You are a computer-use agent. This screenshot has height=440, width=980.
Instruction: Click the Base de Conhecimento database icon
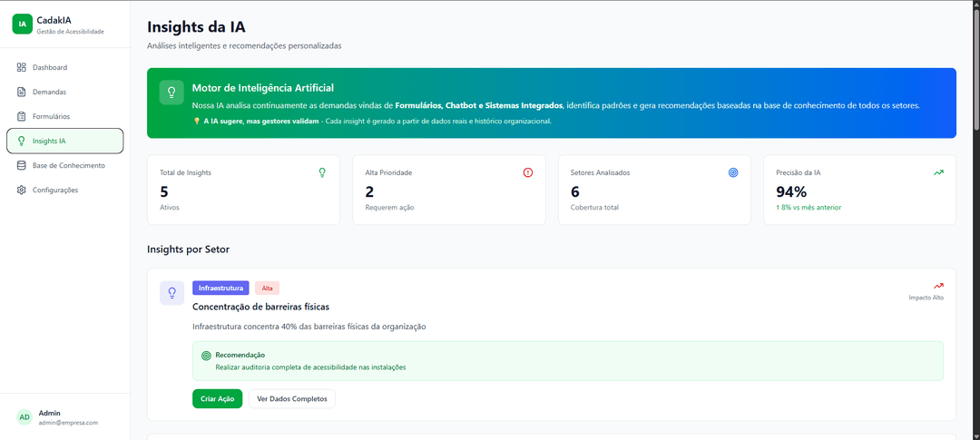click(x=21, y=166)
